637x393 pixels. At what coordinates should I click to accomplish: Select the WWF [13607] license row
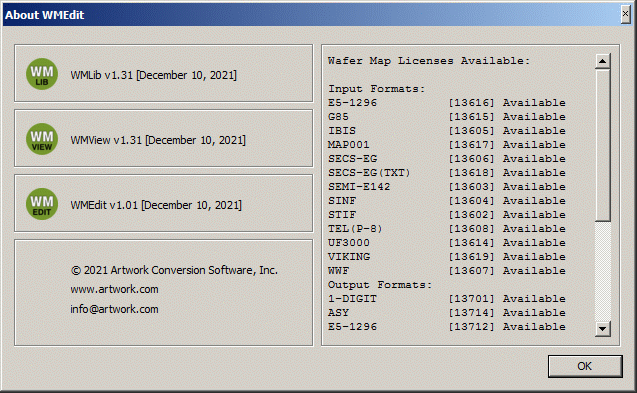point(447,271)
